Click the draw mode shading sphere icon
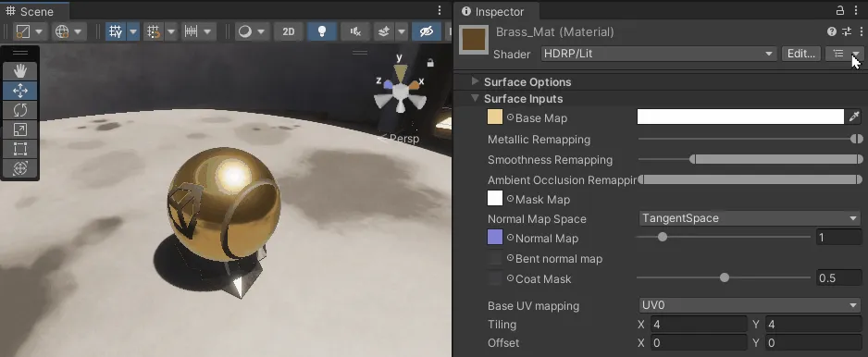Image resolution: width=868 pixels, height=357 pixels. (x=244, y=31)
